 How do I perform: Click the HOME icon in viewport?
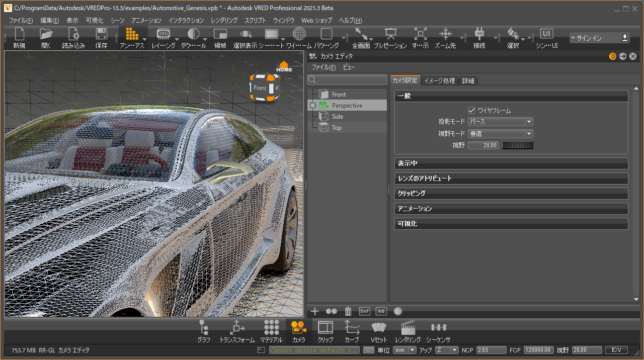coord(284,66)
